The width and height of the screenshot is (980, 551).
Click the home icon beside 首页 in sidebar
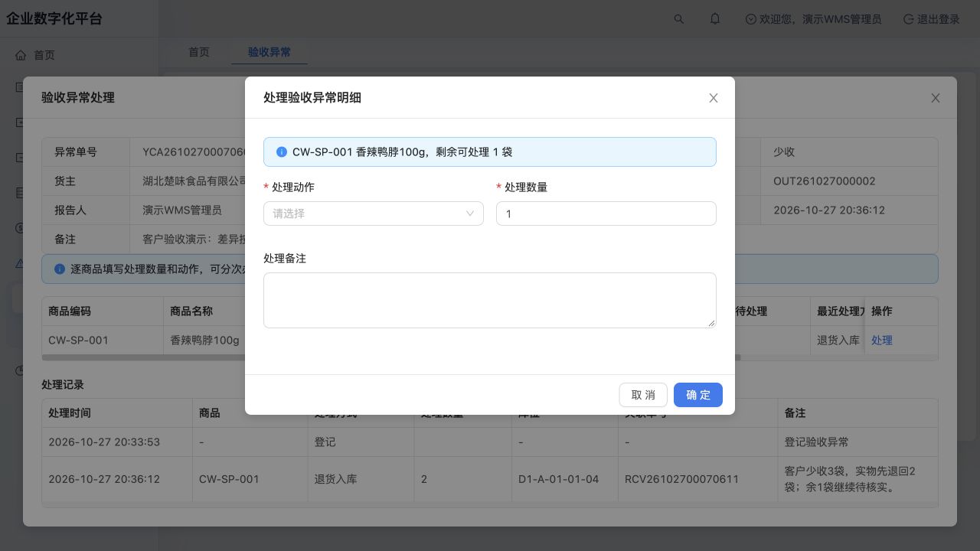(x=21, y=55)
